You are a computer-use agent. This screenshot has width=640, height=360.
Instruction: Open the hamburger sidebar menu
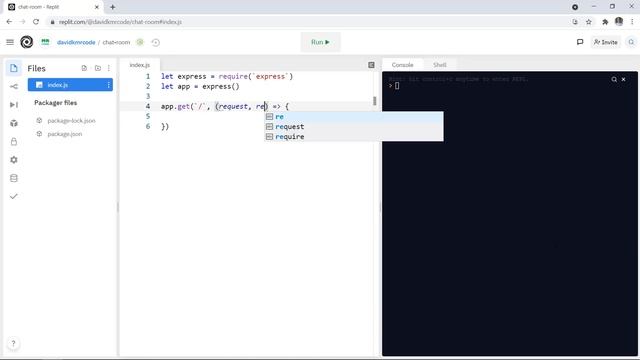(x=10, y=42)
